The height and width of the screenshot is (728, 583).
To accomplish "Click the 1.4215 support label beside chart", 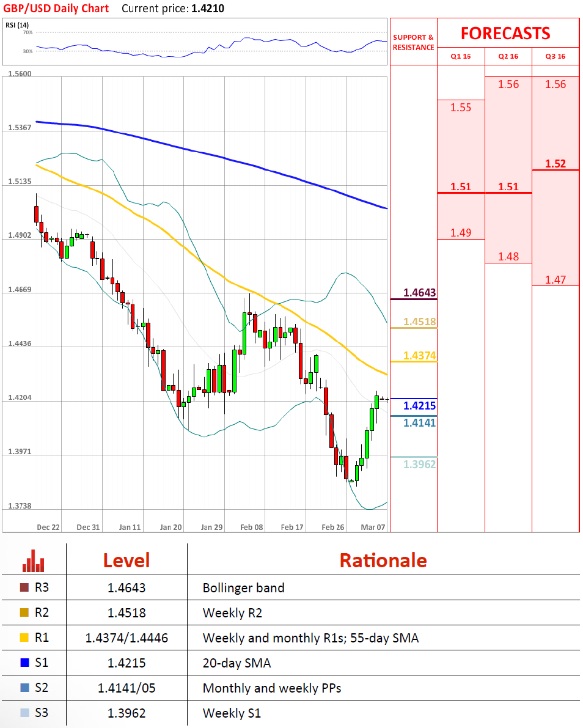I will click(420, 406).
